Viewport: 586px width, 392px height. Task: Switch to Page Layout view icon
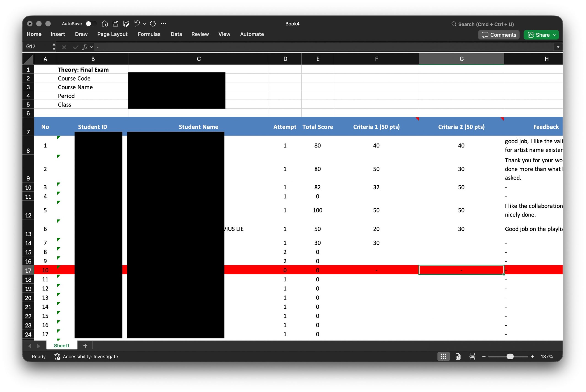(x=458, y=357)
